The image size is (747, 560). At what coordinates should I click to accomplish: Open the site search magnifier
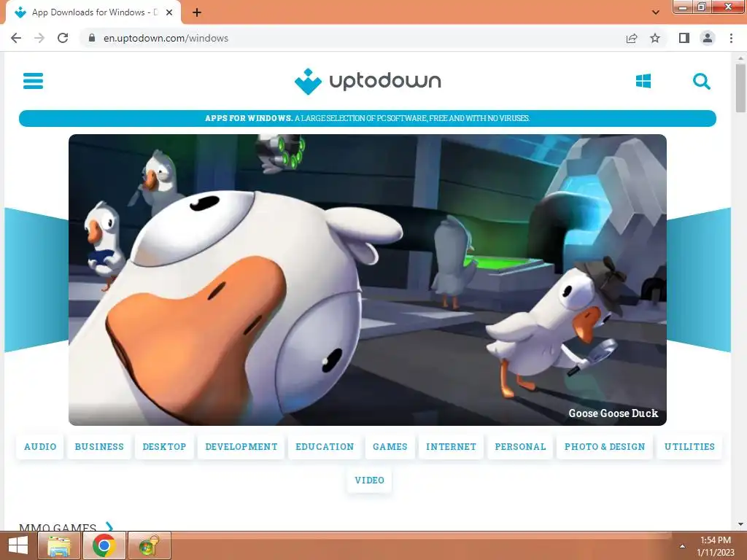click(701, 82)
